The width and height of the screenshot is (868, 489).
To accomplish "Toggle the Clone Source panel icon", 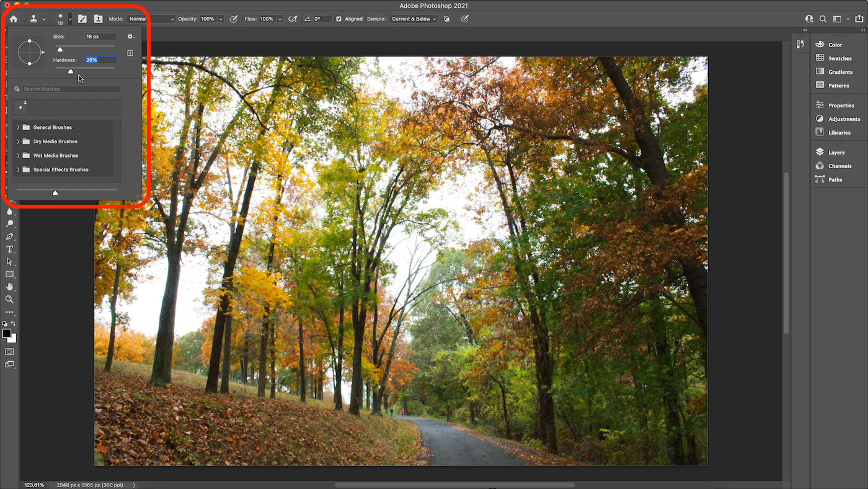I will [x=98, y=19].
